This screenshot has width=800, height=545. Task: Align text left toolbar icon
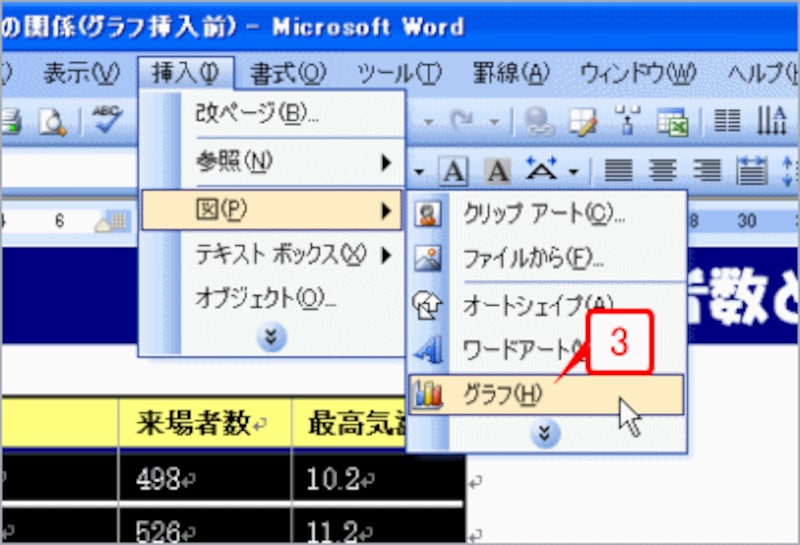pyautogui.click(x=618, y=170)
